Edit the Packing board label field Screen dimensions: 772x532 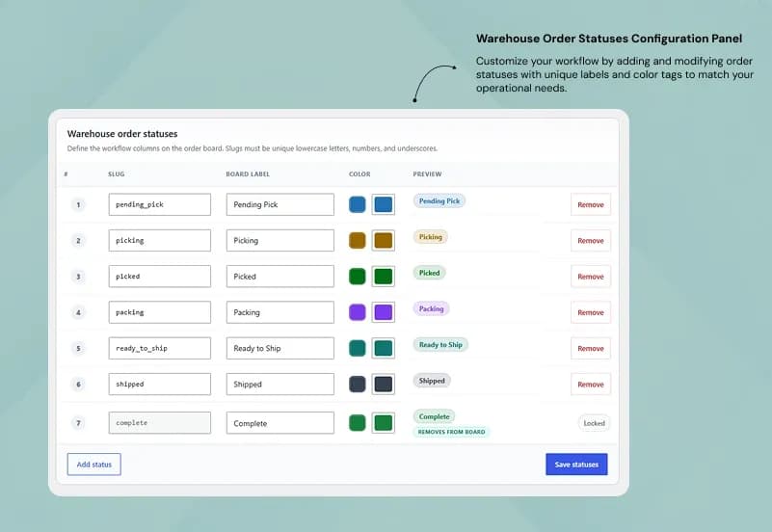coord(280,312)
